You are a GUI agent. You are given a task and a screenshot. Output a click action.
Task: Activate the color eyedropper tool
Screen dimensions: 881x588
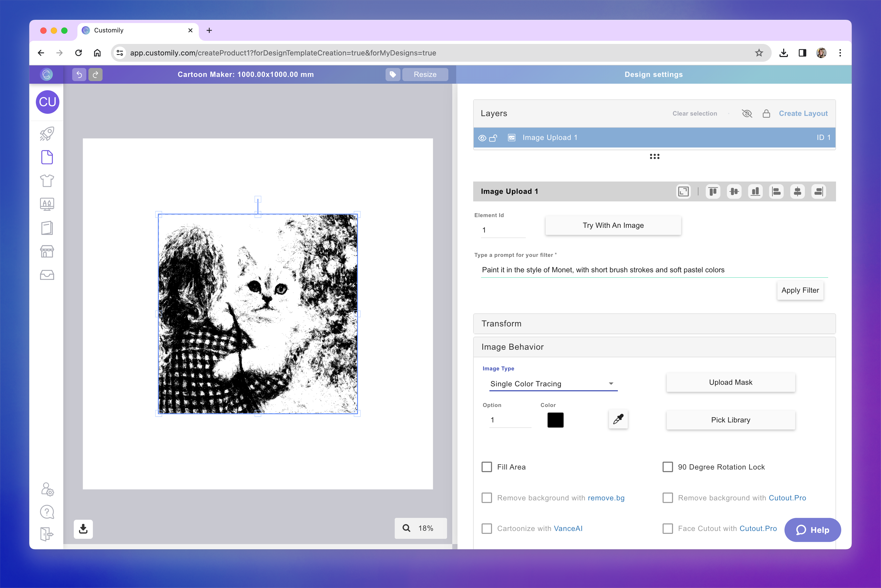(x=618, y=419)
